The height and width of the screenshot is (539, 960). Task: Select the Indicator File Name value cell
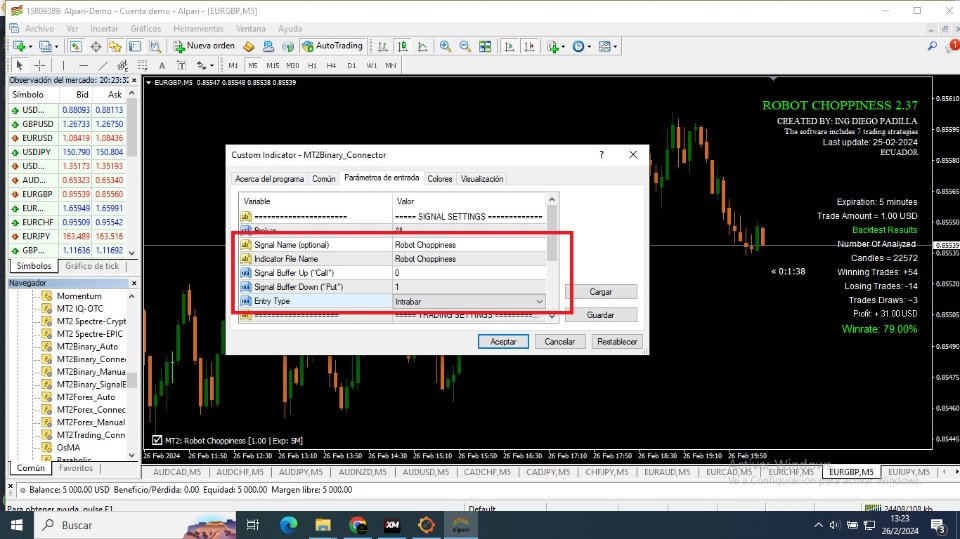(x=469, y=258)
